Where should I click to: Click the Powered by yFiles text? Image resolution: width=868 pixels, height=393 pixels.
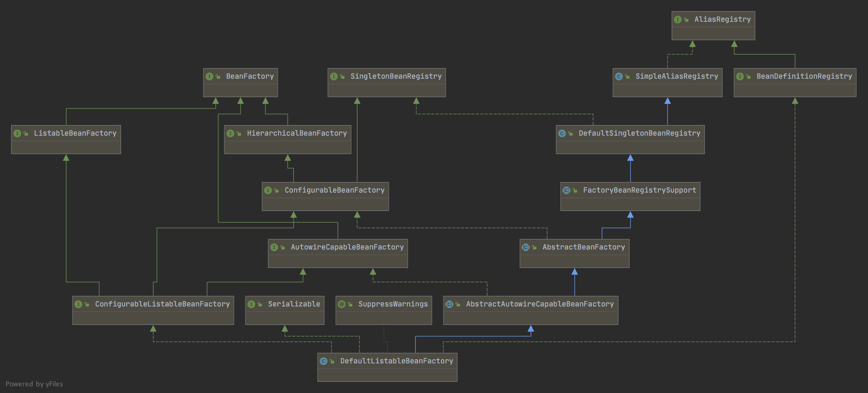click(x=34, y=384)
